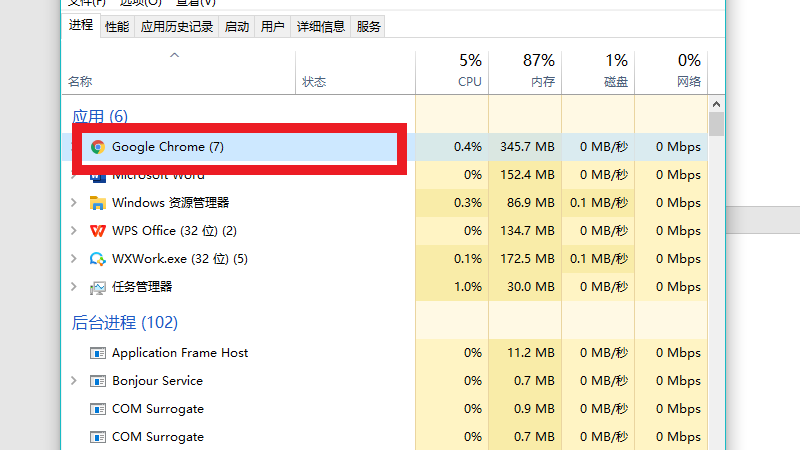800x450 pixels.
Task: Click the Bonjour Service icon
Action: pyautogui.click(x=98, y=381)
